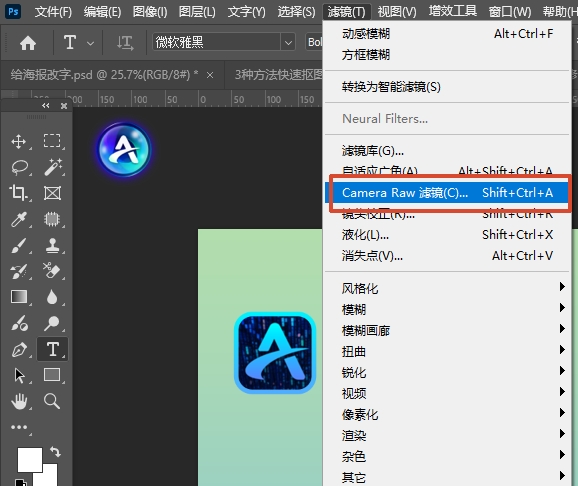Select the Horizontal Type tool
The image size is (578, 486).
[52, 349]
